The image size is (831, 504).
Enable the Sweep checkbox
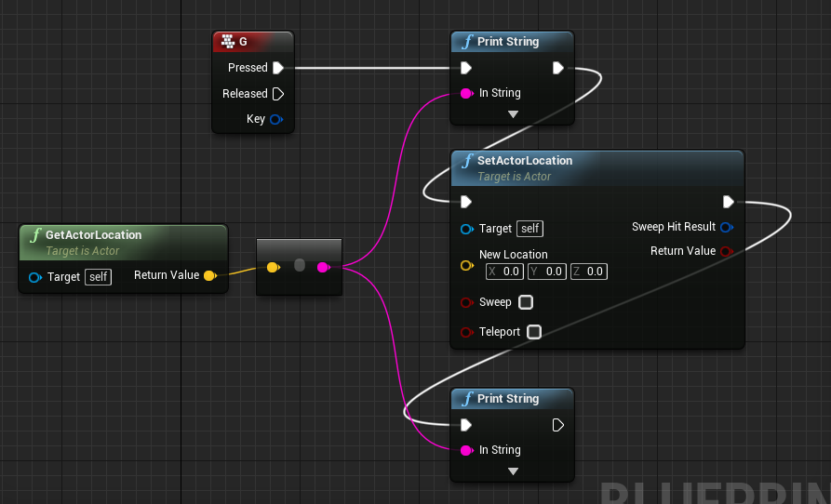pyautogui.click(x=526, y=302)
